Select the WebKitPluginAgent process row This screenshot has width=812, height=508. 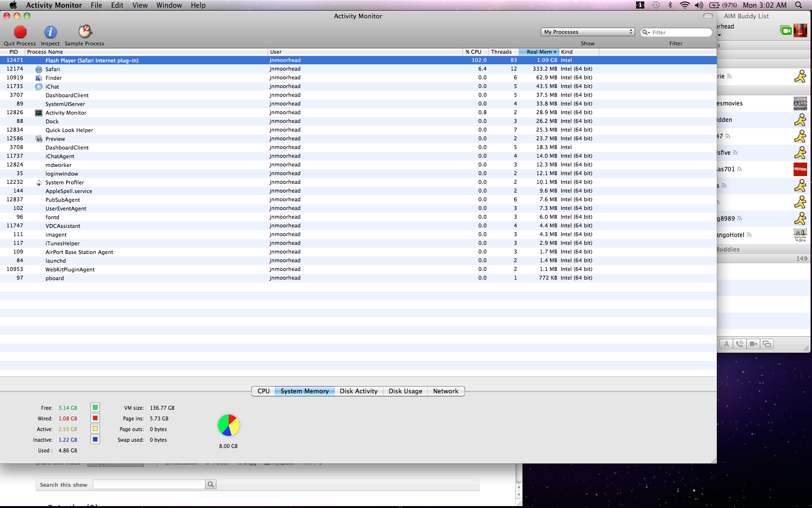tap(358, 269)
